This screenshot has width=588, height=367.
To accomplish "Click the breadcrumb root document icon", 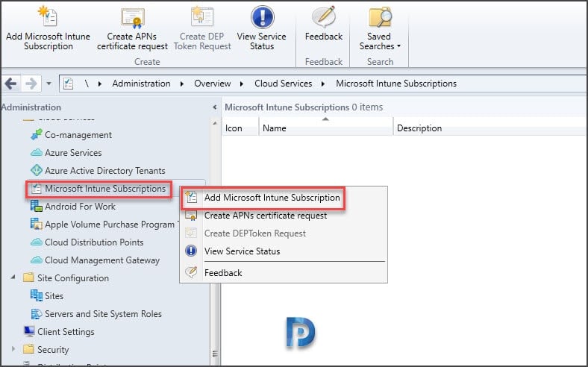I will tap(68, 84).
